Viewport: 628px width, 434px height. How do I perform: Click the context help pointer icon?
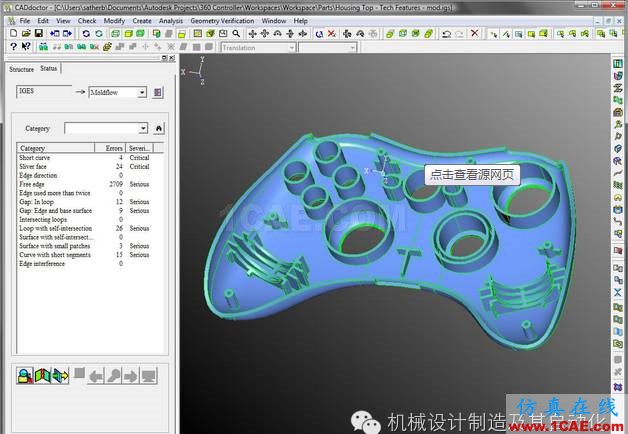pos(26,47)
